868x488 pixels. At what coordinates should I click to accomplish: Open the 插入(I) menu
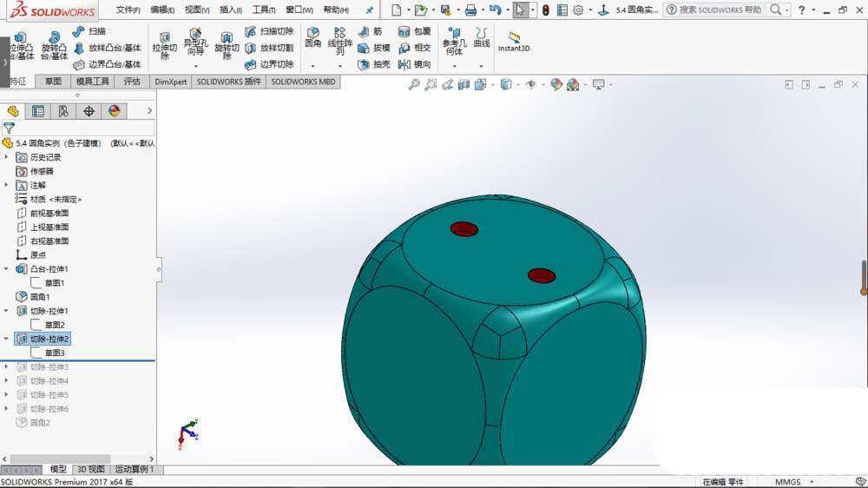pos(230,10)
